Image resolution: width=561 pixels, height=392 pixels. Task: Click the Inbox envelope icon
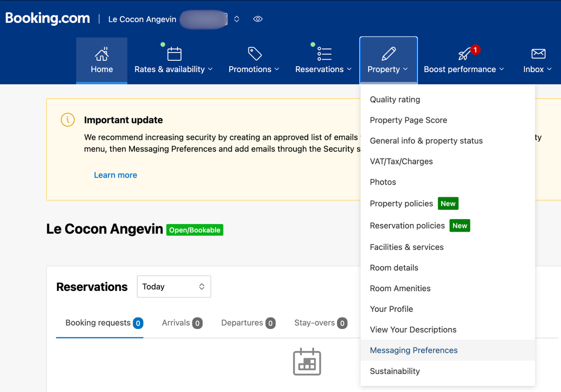click(x=538, y=54)
